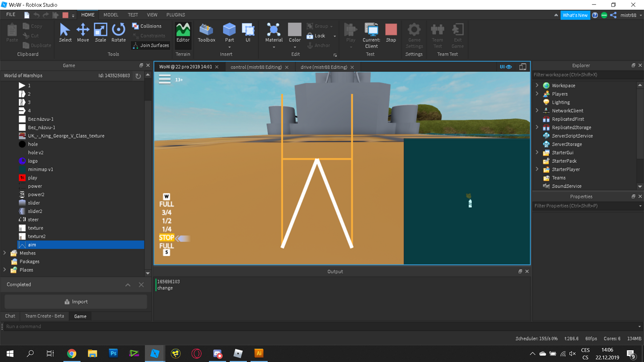This screenshot has height=362, width=644.
Task: Click the Run a command input
Action: coord(321,327)
